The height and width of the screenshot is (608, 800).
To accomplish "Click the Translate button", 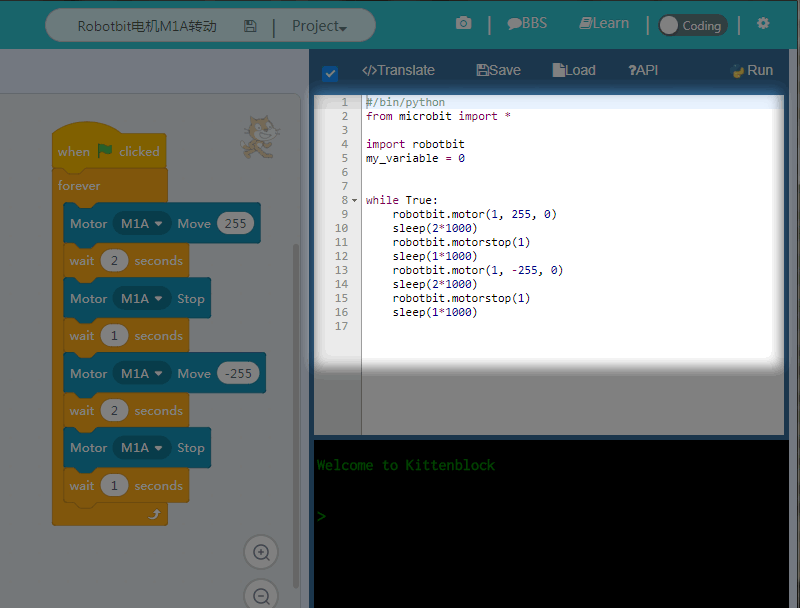I will click(x=398, y=71).
